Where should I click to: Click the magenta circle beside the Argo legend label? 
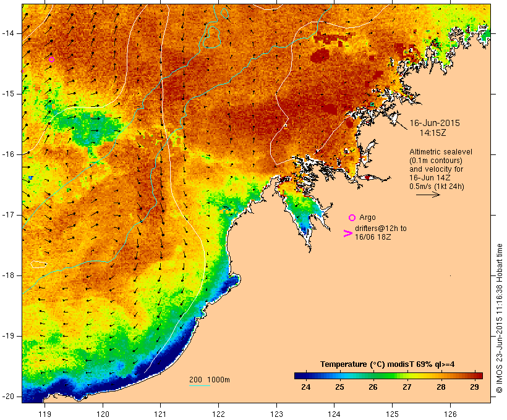[352, 218]
